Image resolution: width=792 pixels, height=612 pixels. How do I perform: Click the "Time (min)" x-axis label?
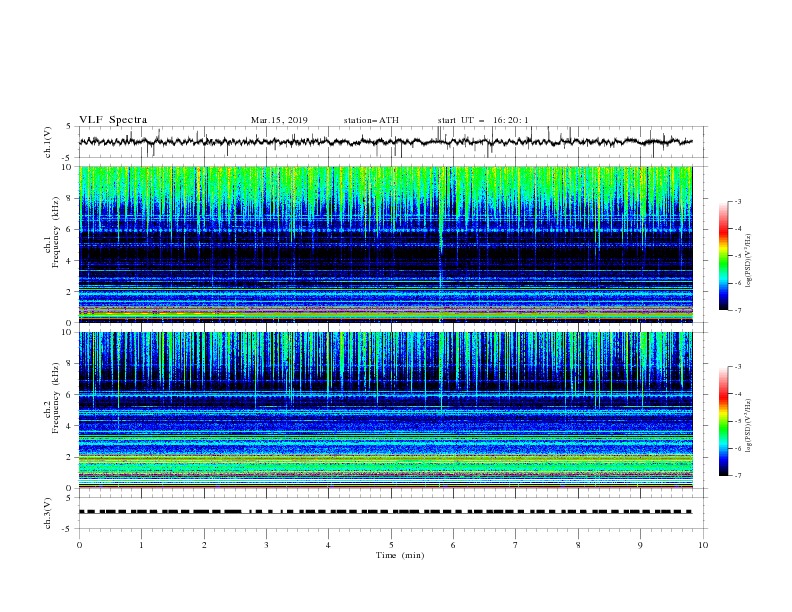(400, 555)
